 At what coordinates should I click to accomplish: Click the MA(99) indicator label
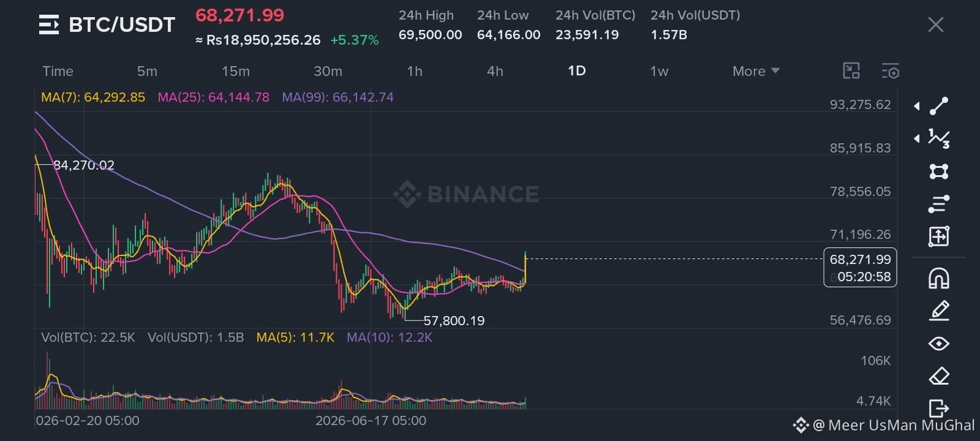337,97
